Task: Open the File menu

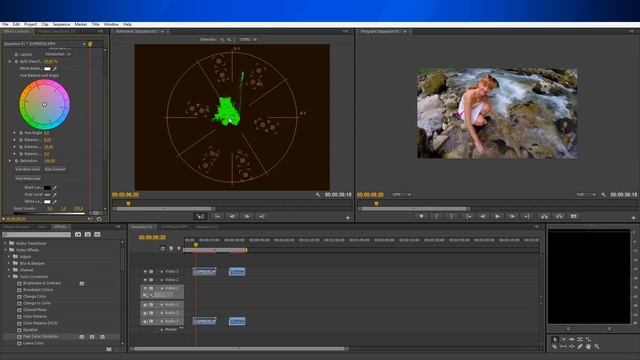Action: (x=5, y=24)
